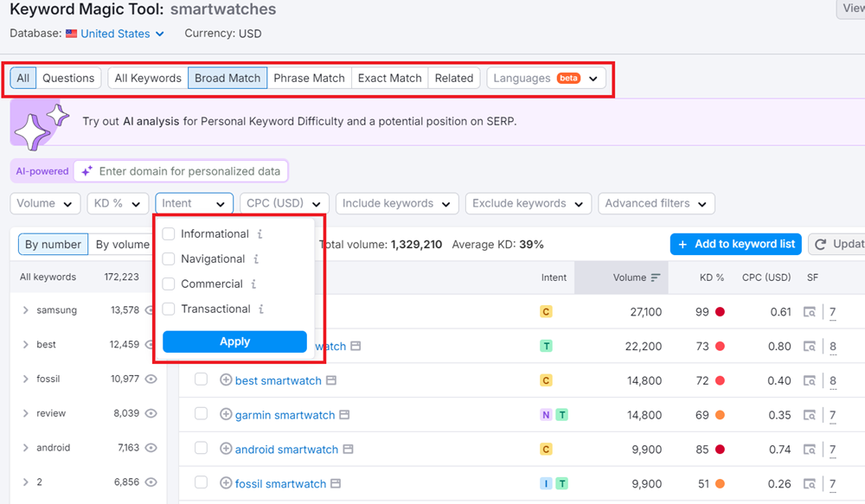The width and height of the screenshot is (865, 504).
Task: Check the Navigational intent checkbox
Action: tap(169, 258)
